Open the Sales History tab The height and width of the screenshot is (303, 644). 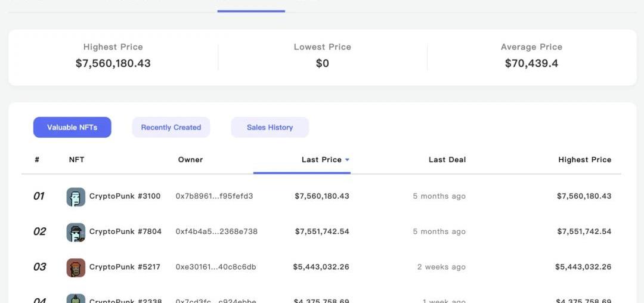click(x=270, y=127)
